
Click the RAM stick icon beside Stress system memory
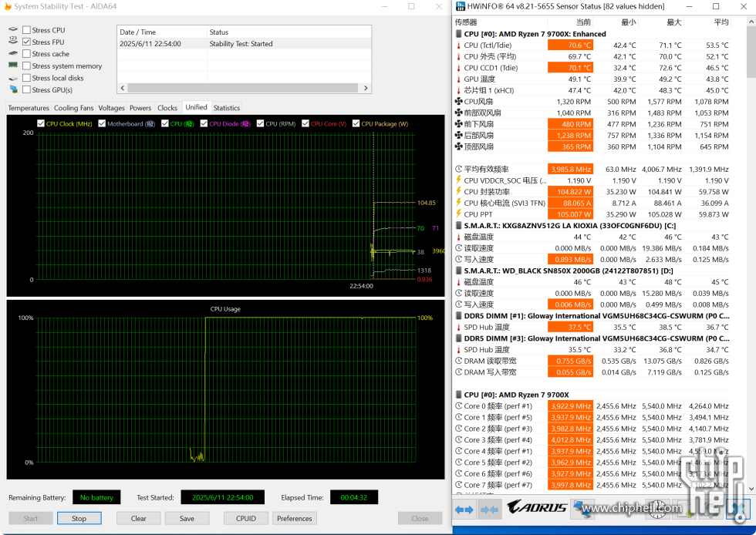[13, 66]
